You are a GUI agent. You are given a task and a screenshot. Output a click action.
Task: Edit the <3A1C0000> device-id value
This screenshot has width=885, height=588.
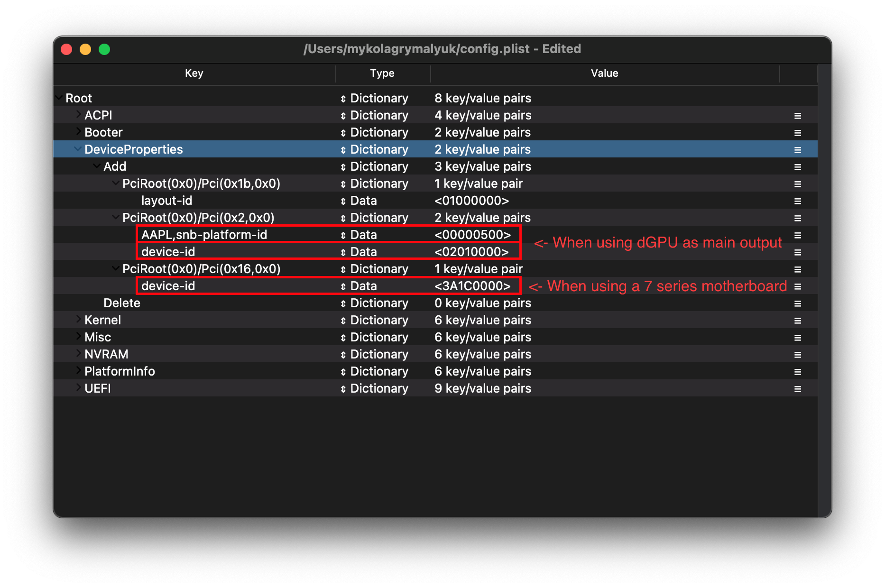coord(472,286)
